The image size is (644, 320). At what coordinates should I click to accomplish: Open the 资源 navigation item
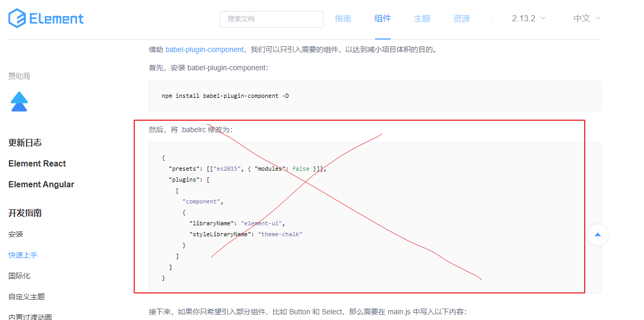(x=461, y=18)
